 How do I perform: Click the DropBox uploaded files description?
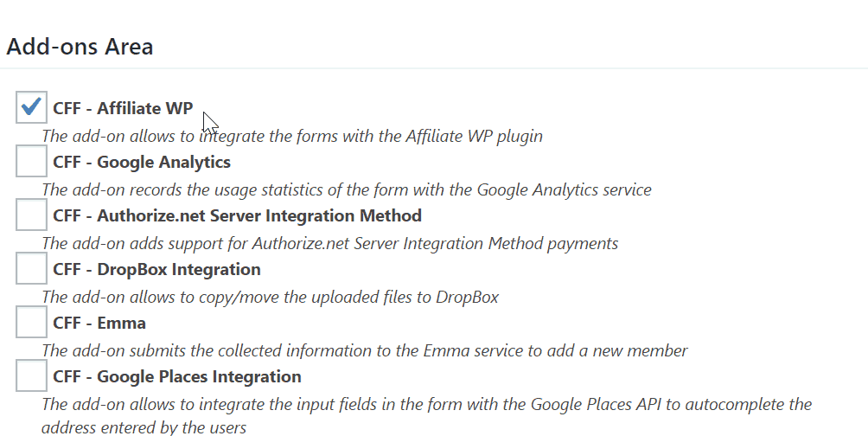tap(270, 297)
